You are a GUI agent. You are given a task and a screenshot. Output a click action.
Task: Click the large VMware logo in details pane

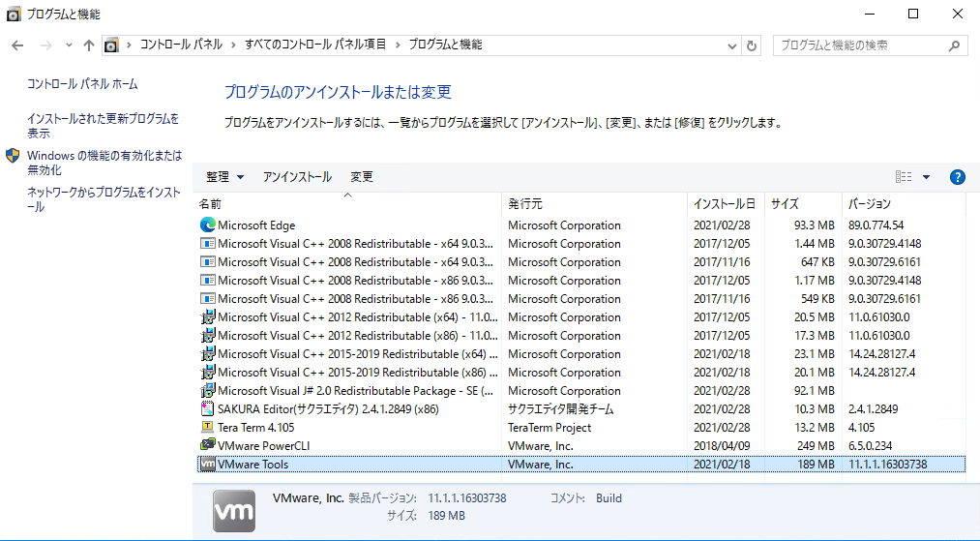234,511
